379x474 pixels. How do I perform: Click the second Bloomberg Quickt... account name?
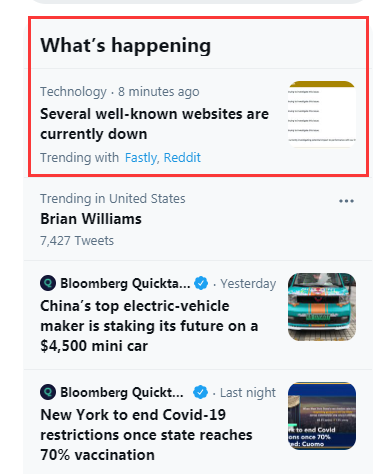[122, 392]
